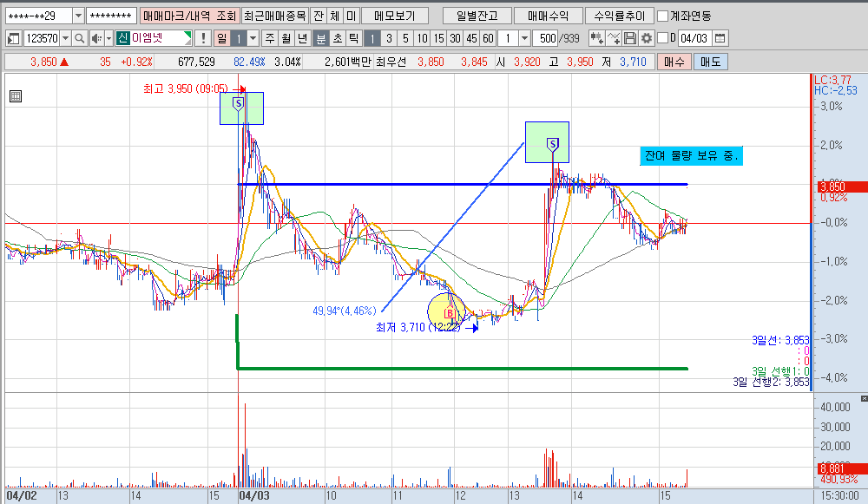This screenshot has width=868, height=504.
Task: Click the 미 unfilled button
Action: click(x=351, y=16)
